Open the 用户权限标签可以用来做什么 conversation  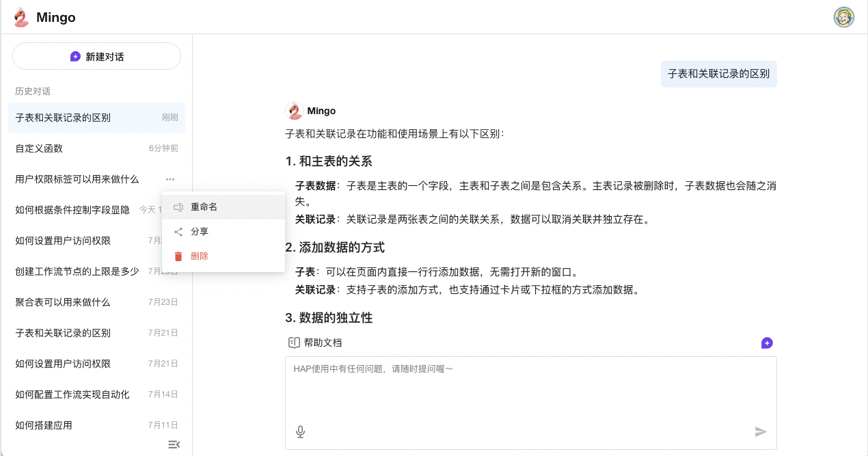pos(96,179)
